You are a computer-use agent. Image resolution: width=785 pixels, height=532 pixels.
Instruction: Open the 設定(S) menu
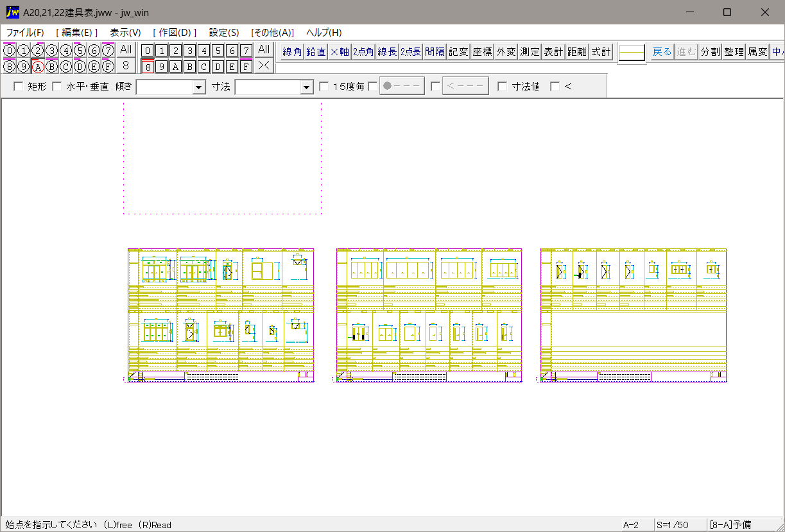pyautogui.click(x=223, y=33)
